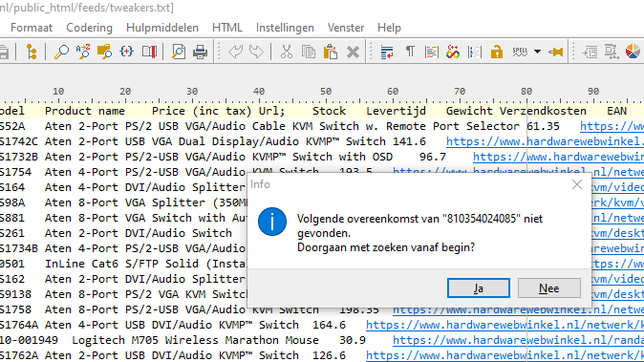This screenshot has width=644, height=362.
Task: Toggle word wrap icon
Action: pos(387,53)
